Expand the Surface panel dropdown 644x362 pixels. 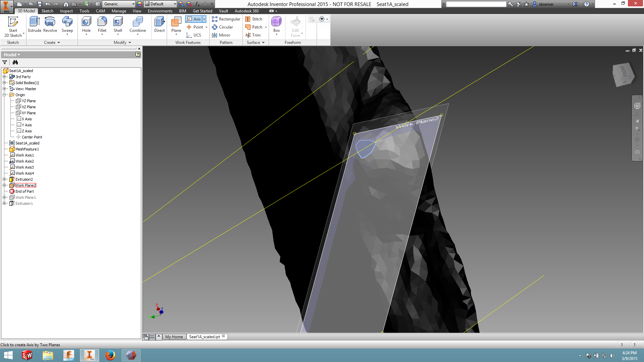click(x=256, y=43)
